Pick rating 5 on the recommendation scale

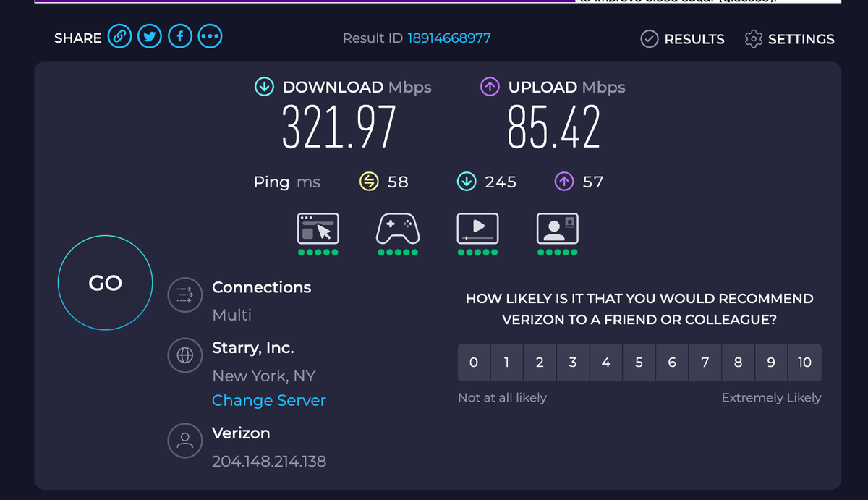(x=639, y=363)
